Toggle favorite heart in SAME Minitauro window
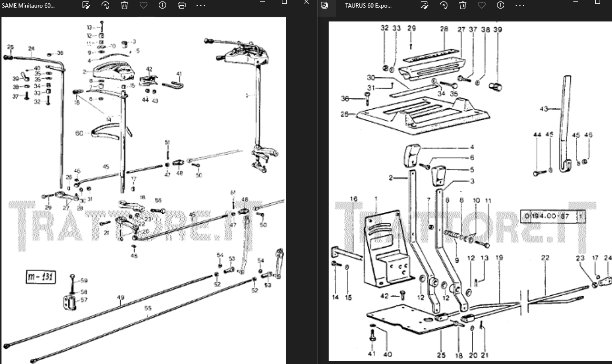This screenshot has height=364, width=612. (x=144, y=5)
